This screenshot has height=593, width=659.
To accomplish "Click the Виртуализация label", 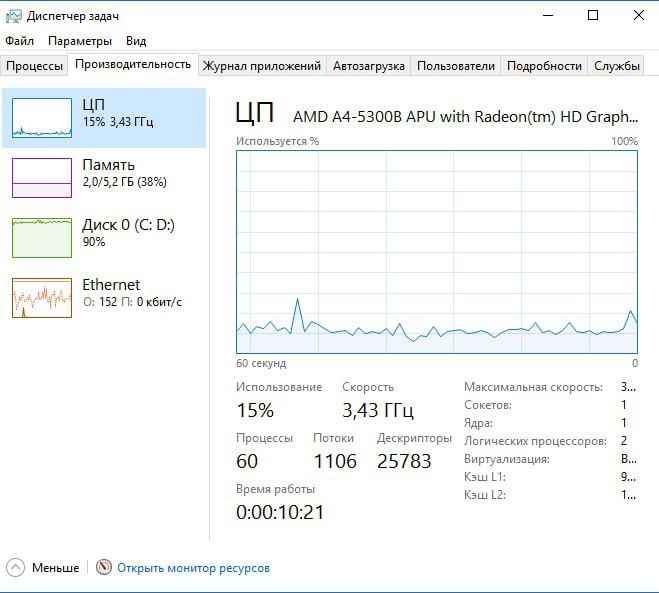I will pyautogui.click(x=507, y=459).
